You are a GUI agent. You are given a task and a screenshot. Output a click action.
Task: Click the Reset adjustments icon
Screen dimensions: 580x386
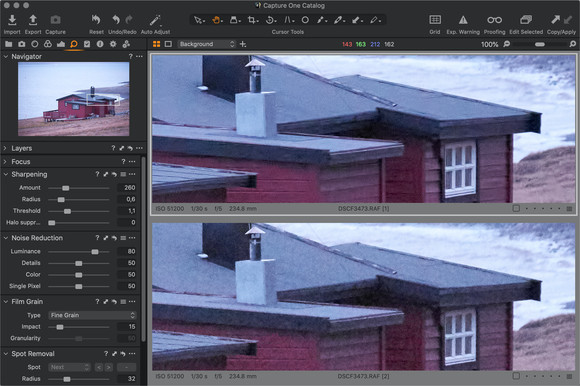point(96,20)
